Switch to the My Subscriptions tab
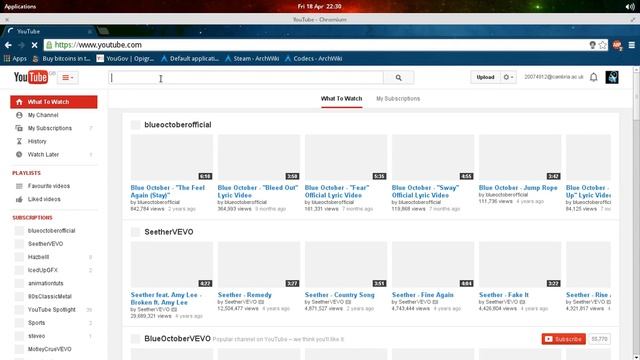 398,99
